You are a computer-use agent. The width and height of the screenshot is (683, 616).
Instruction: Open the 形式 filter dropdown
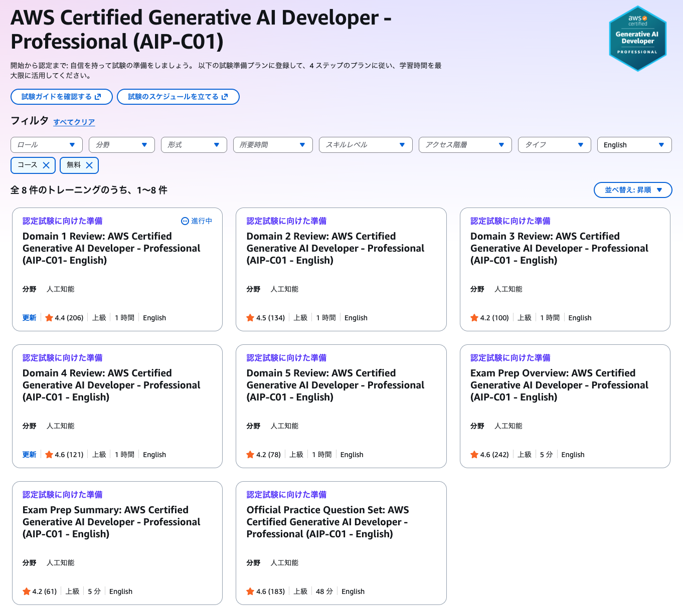pos(194,145)
